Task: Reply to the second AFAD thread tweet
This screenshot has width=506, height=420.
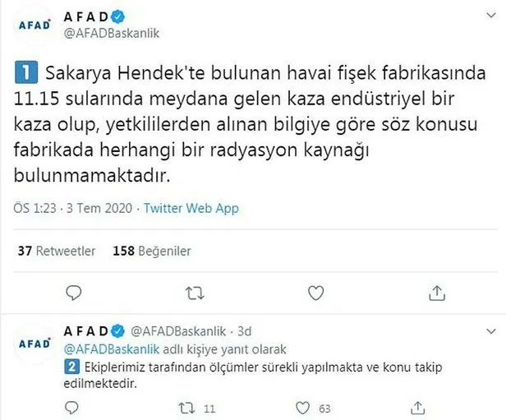Action: [71, 408]
